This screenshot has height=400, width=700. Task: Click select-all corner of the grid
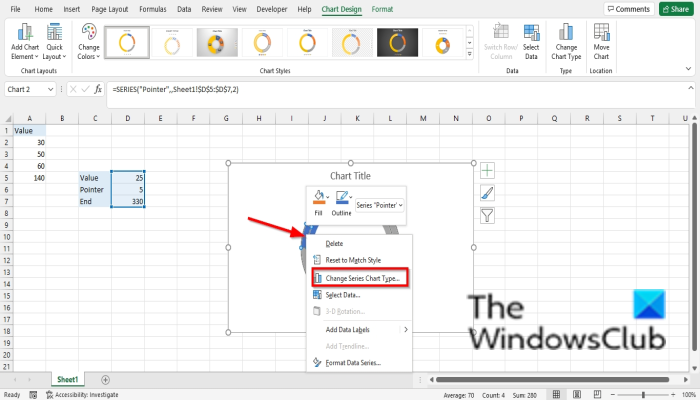(8, 118)
